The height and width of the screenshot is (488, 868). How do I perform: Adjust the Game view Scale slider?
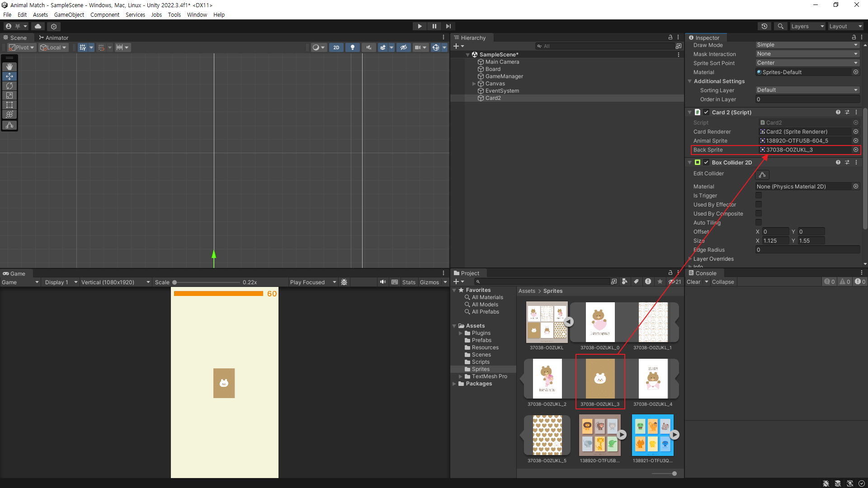[x=175, y=282]
